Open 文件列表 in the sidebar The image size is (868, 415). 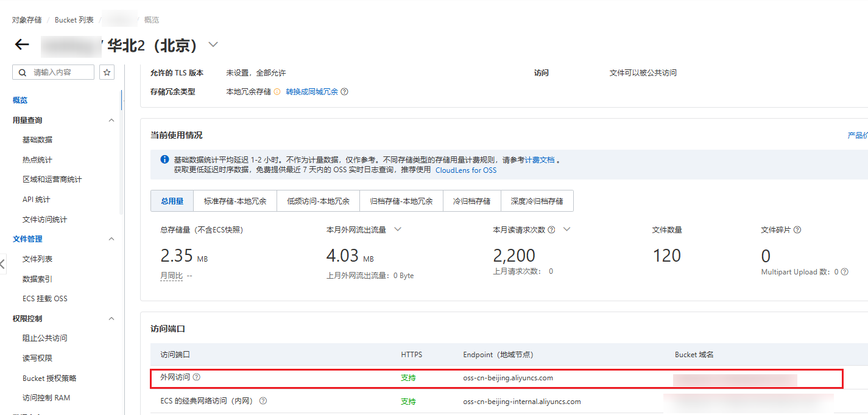[37, 259]
